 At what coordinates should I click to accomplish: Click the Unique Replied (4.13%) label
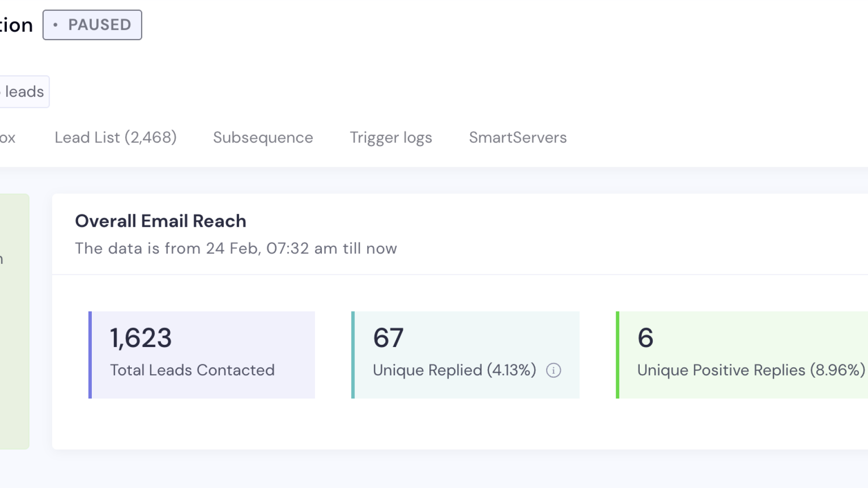tap(454, 371)
